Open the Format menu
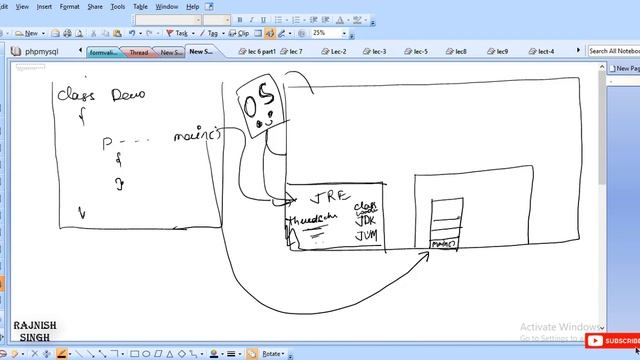The height and width of the screenshot is (360, 640). click(69, 7)
